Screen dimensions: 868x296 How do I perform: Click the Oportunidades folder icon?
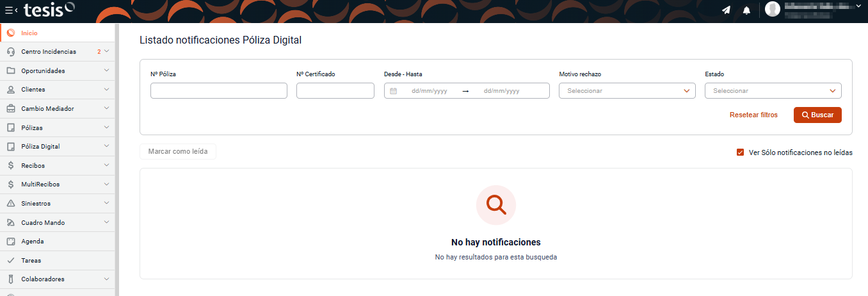pyautogui.click(x=11, y=71)
